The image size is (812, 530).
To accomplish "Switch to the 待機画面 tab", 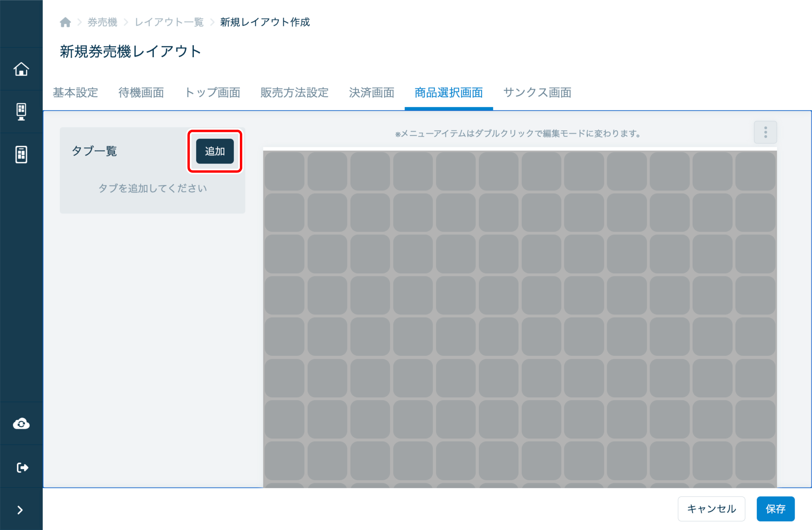I will point(141,93).
